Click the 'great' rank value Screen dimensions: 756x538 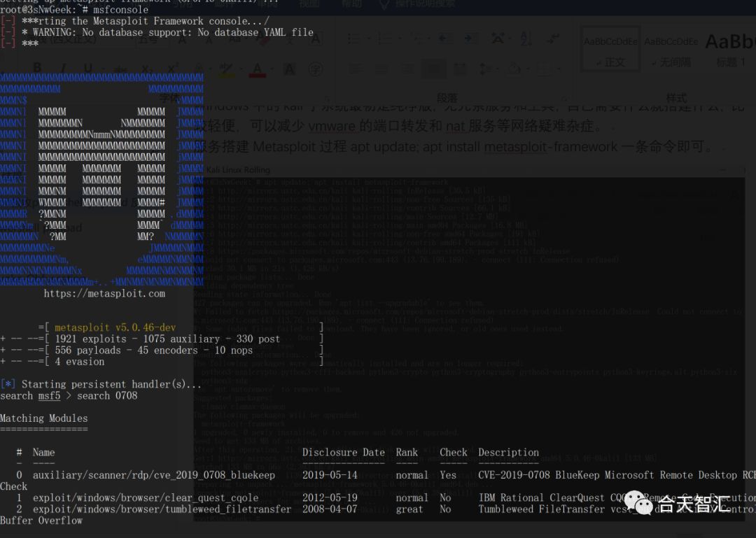(x=409, y=509)
